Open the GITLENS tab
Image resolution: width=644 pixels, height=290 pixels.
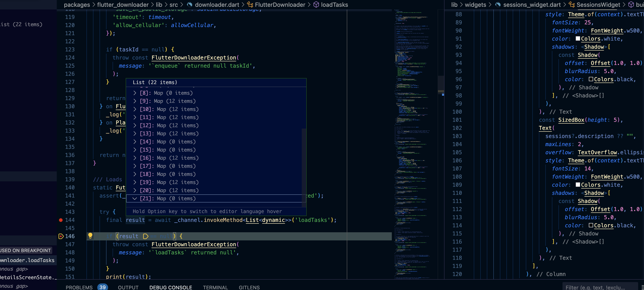[249, 287]
